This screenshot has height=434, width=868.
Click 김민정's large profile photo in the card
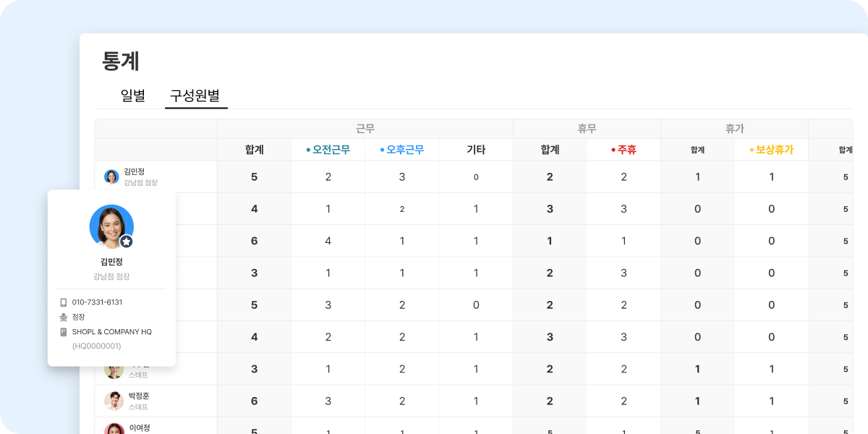click(111, 226)
